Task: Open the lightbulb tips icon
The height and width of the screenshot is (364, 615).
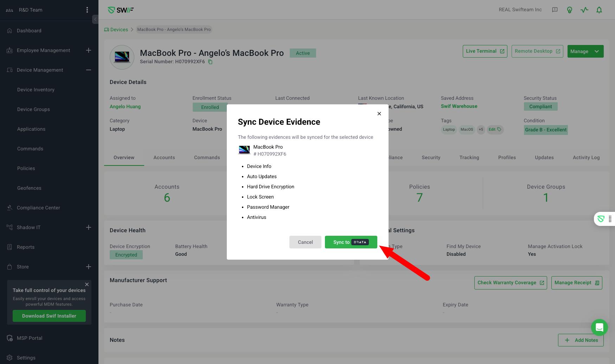Action: [570, 10]
